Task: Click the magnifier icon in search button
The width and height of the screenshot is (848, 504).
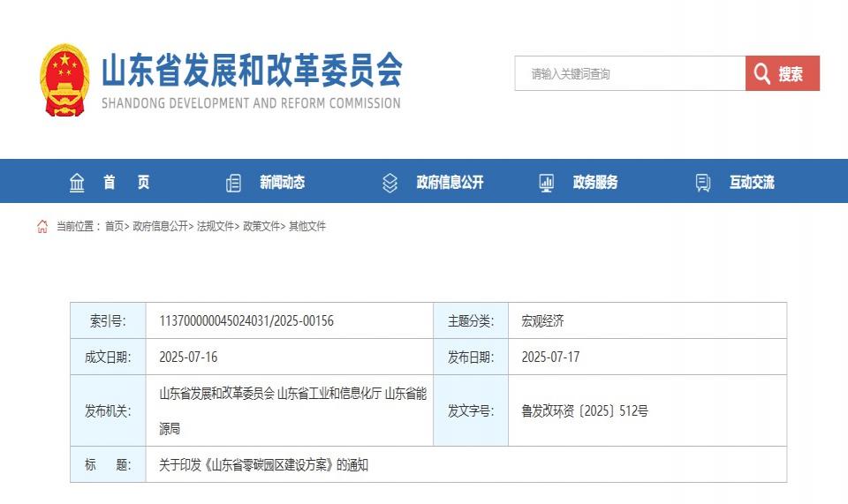Action: click(x=761, y=73)
